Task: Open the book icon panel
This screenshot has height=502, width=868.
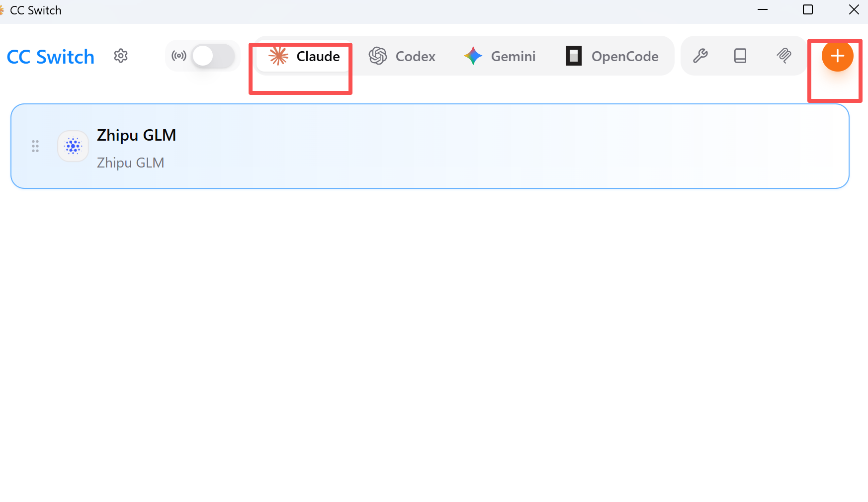Action: coord(740,56)
